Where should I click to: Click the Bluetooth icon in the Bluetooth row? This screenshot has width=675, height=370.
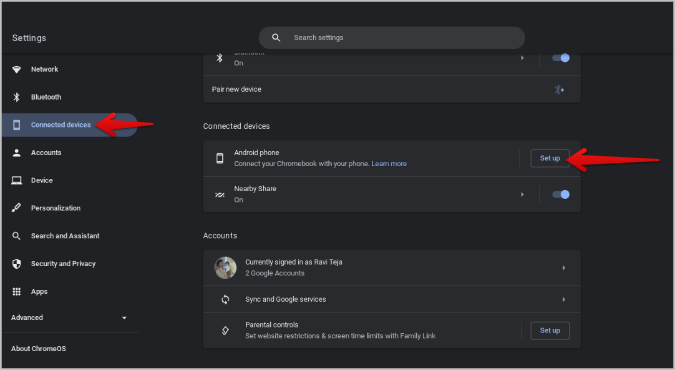(x=220, y=58)
